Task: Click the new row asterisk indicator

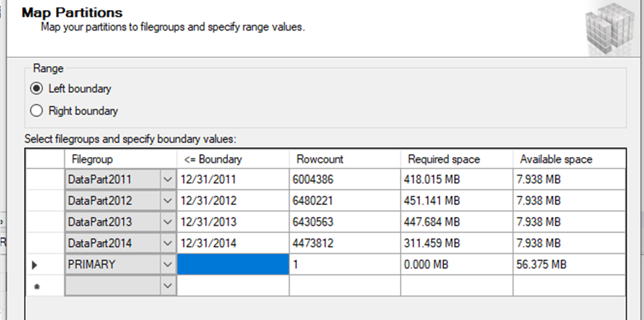Action: 35,286
